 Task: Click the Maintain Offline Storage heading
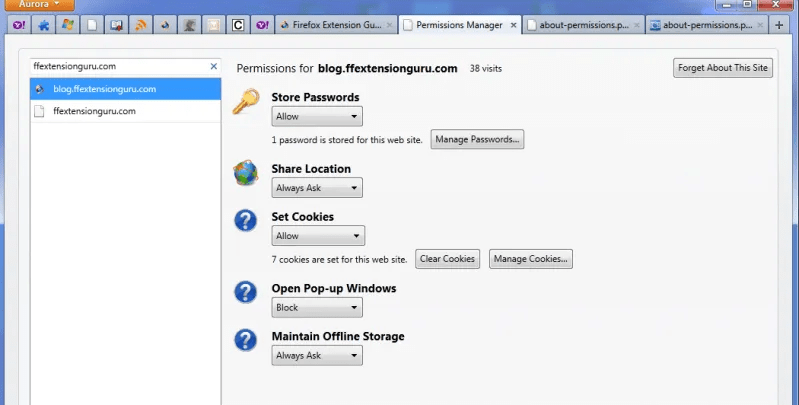coord(338,336)
